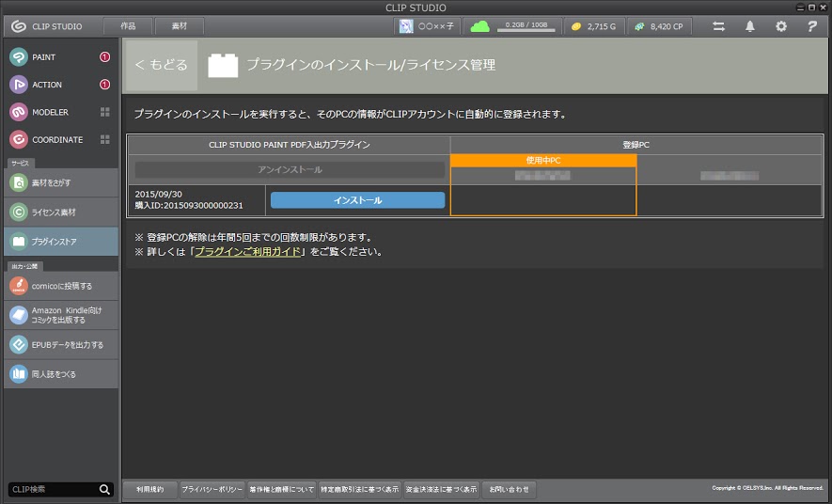Click the purchase ID 2015093000000231 text

189,205
